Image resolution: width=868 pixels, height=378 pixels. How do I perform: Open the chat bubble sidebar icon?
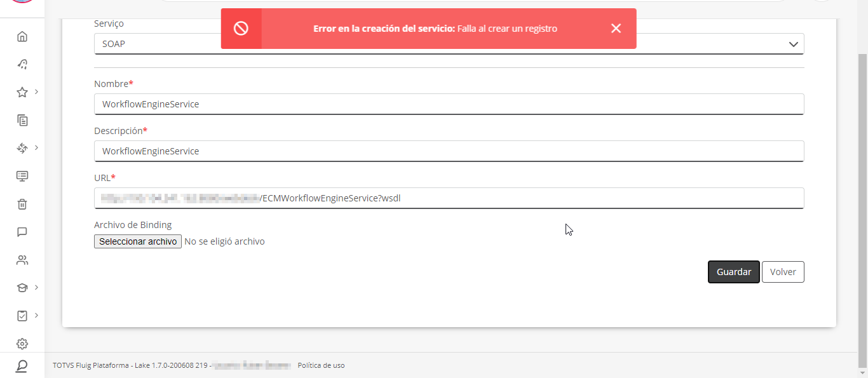(22, 232)
